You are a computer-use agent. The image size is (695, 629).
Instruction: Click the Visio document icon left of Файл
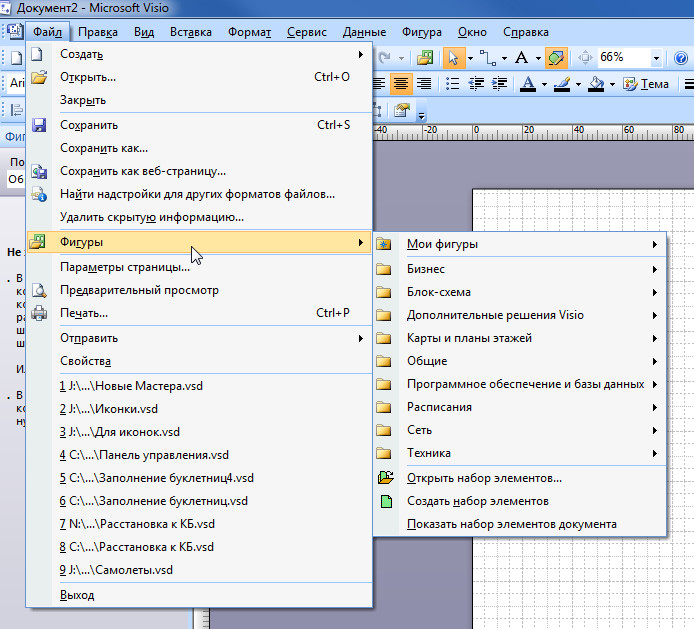tap(14, 31)
